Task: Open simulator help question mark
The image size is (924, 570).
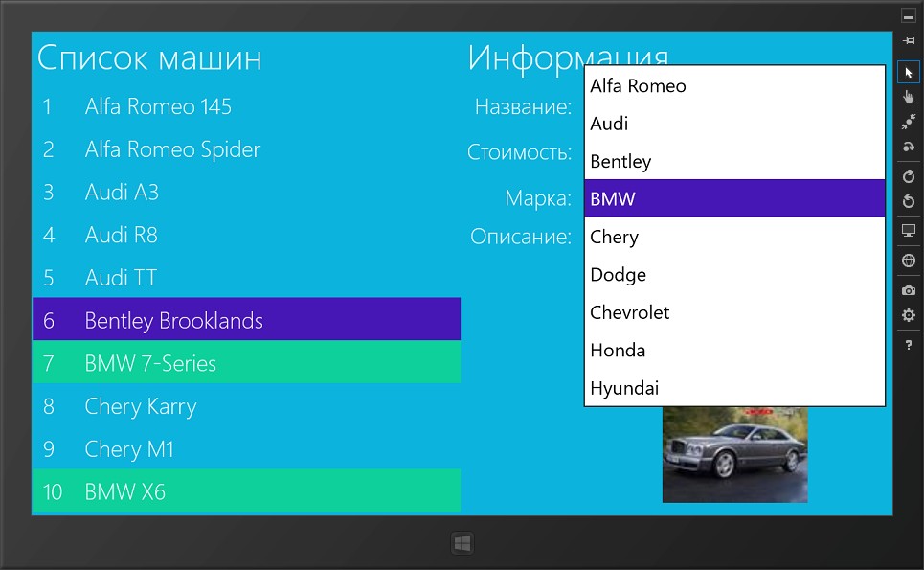Action: pos(908,345)
